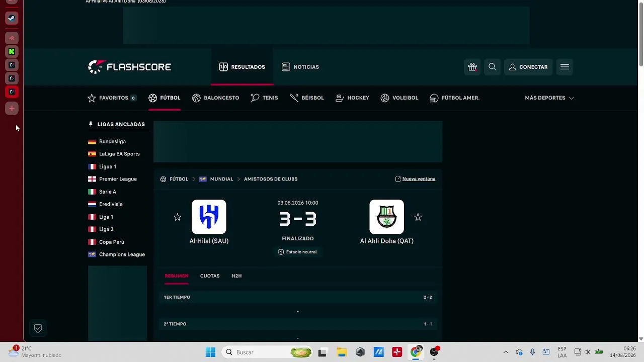Click the privacy shield badge in the page corner

38,328
